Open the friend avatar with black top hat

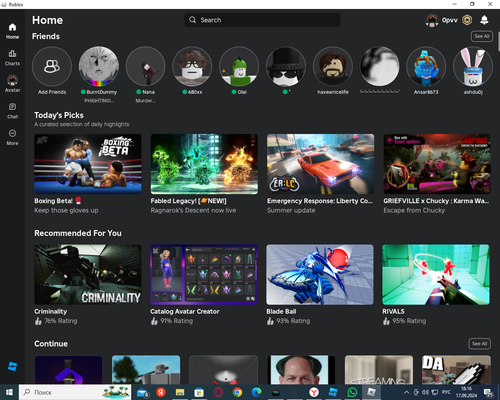click(x=286, y=66)
